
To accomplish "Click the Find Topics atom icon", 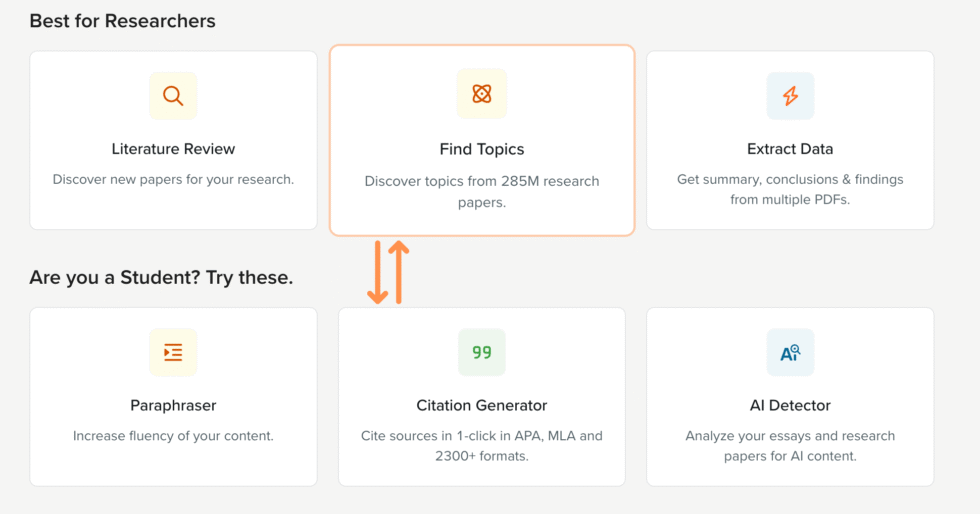I will [x=482, y=94].
